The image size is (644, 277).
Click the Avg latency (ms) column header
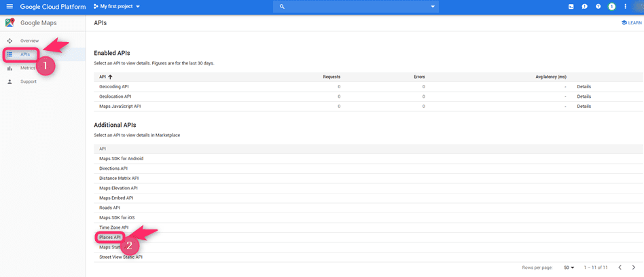(551, 77)
